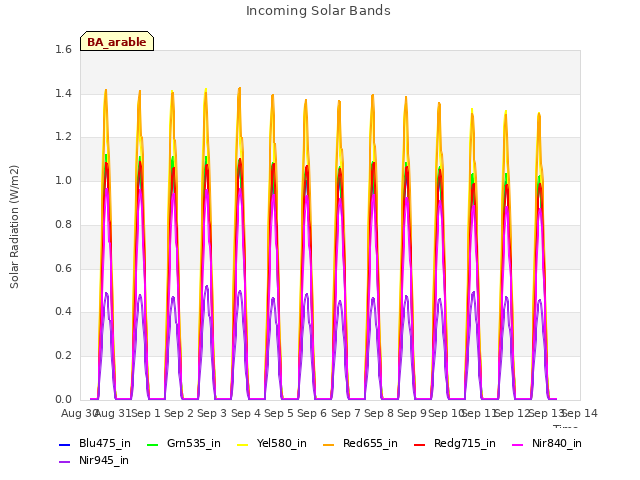Screen dimensions: 640x480
Task: Click the magenta Nir840_in legend color marker
Action: (x=518, y=444)
